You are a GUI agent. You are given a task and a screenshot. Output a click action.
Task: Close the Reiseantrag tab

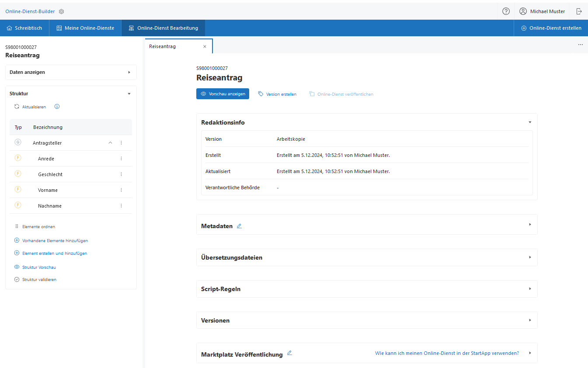205,46
